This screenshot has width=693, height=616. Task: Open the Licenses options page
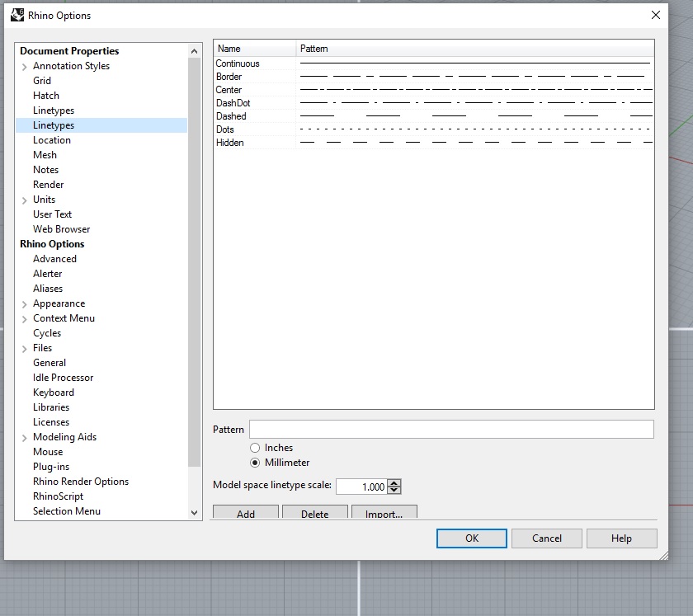[51, 422]
